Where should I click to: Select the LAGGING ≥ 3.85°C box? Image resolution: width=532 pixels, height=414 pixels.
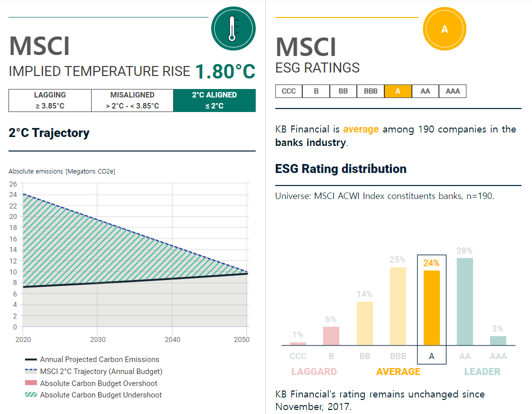[50, 100]
